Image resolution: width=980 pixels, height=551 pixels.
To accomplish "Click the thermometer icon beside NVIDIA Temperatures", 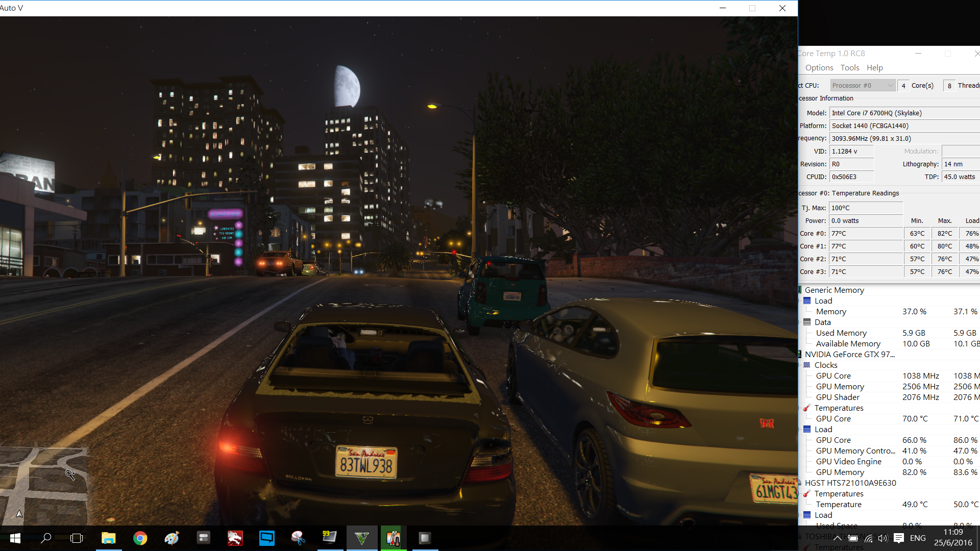I will click(807, 408).
